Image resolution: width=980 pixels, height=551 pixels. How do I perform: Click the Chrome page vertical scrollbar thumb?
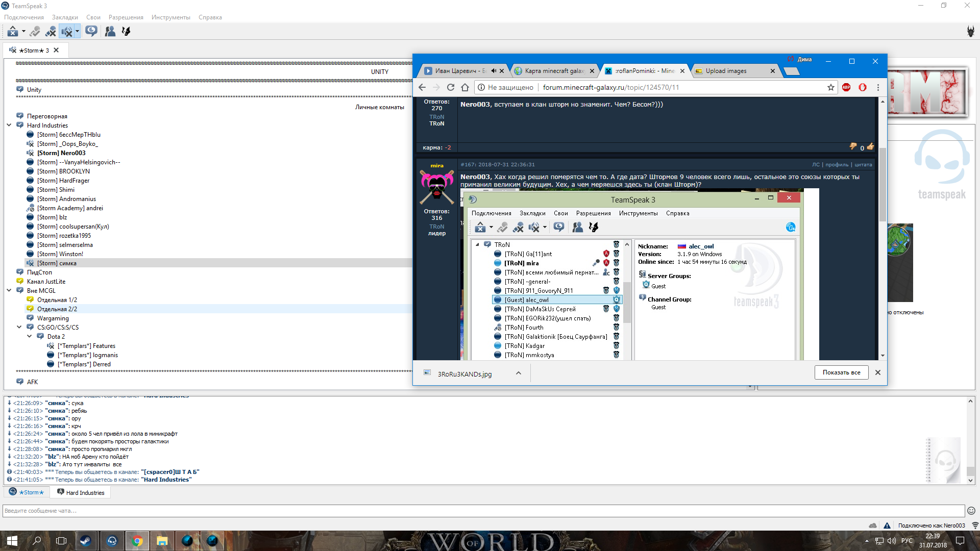point(883,184)
